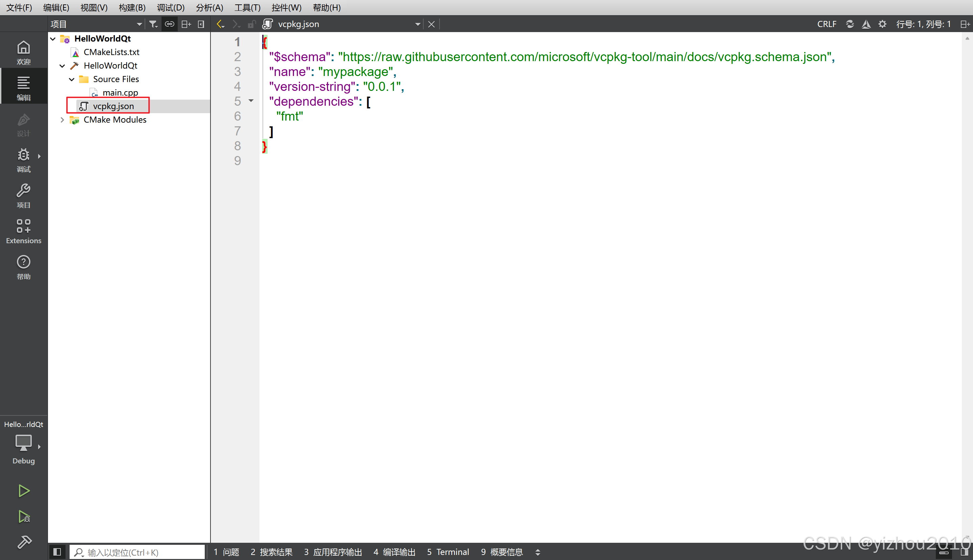Image resolution: width=973 pixels, height=560 pixels.
Task: Click the "0.0.1" version value
Action: 381,86
